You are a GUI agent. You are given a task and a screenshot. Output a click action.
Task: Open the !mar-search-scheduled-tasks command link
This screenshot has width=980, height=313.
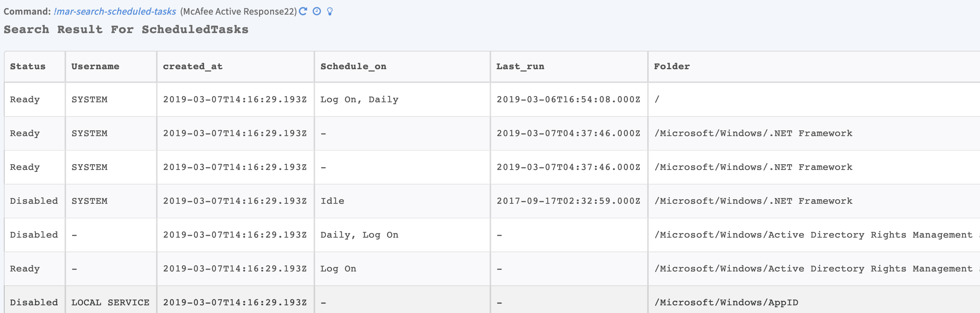[x=115, y=12]
